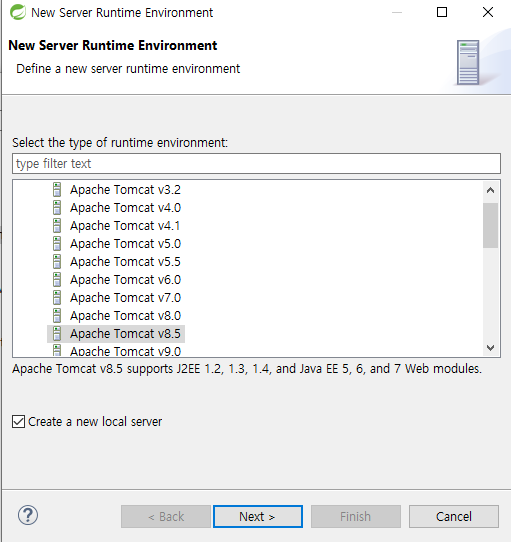Uncheck Create a new local server
Viewport: 511px width, 542px height.
[x=18, y=422]
